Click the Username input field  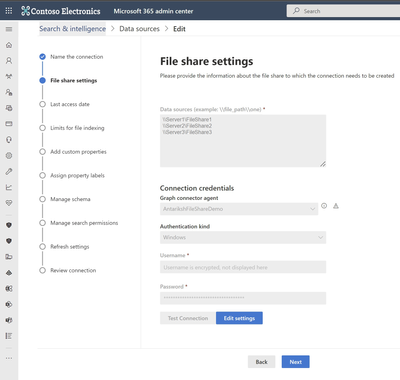(243, 267)
